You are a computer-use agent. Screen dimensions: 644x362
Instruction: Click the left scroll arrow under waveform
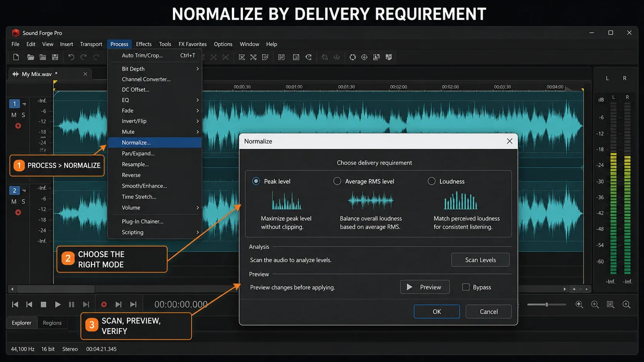tap(12, 289)
